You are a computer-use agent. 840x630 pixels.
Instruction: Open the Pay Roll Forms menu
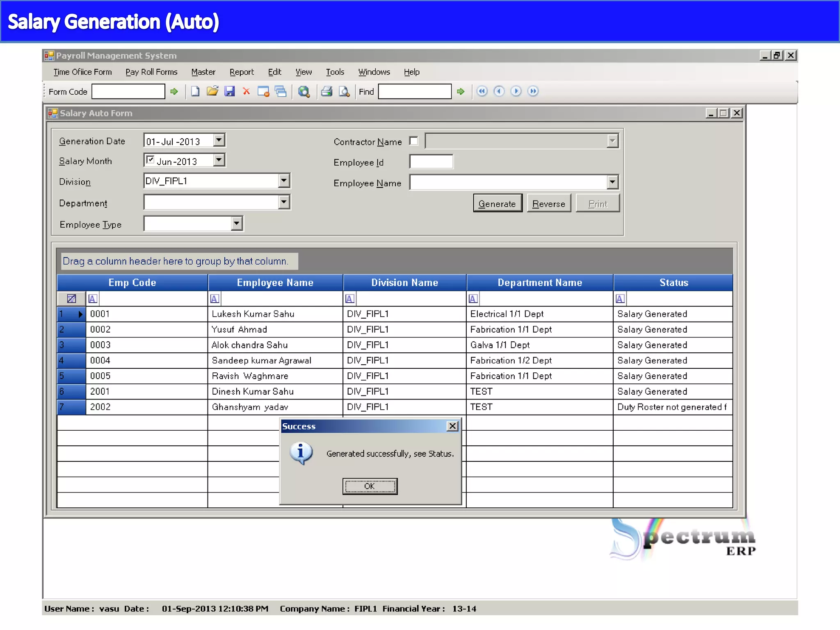[151, 72]
